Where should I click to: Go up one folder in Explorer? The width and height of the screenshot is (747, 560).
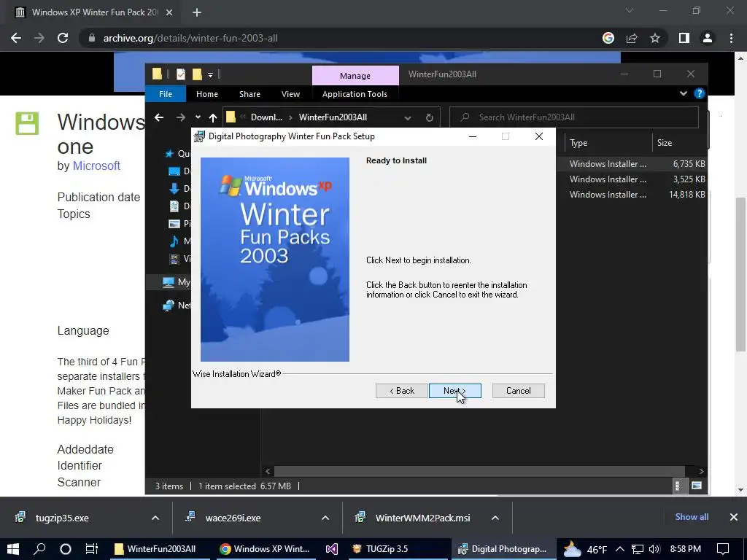pyautogui.click(x=213, y=117)
